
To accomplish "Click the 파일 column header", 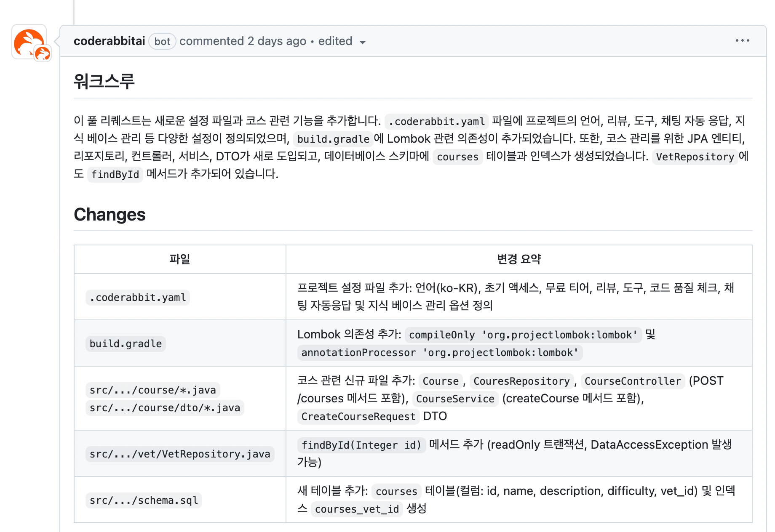I will click(x=180, y=259).
